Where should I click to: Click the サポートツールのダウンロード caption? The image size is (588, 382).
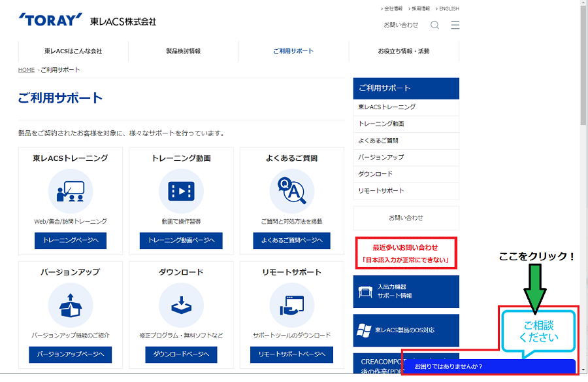292,336
